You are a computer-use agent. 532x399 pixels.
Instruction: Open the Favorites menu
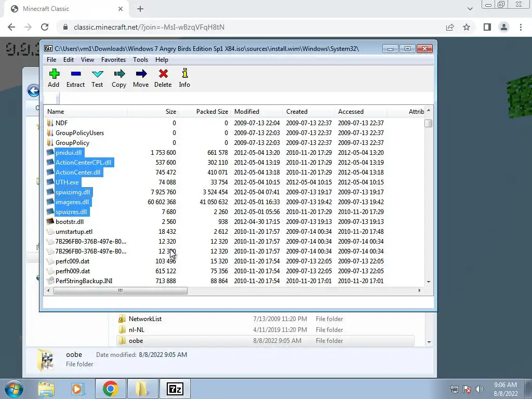click(113, 60)
